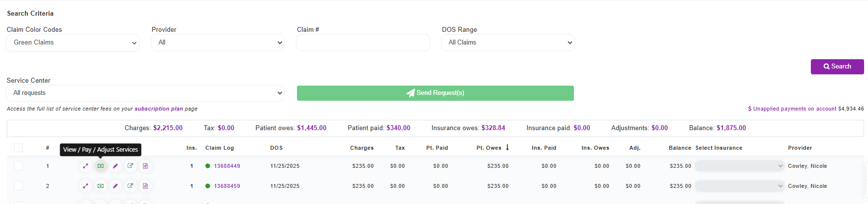
Task: Click the external-link icon in row 1
Action: pos(130,166)
